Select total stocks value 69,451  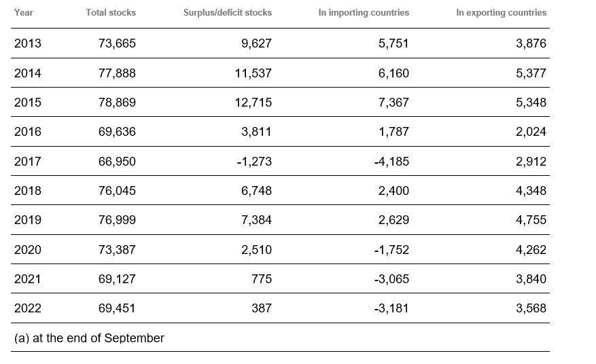coord(117,308)
